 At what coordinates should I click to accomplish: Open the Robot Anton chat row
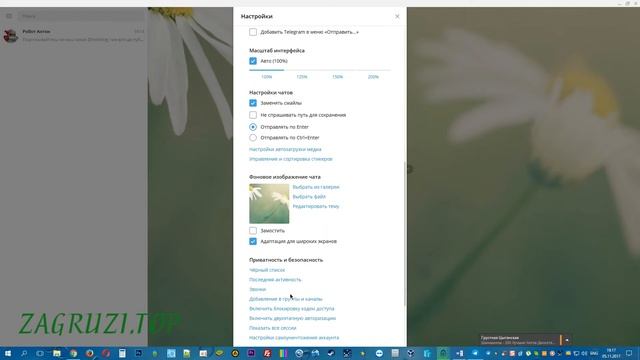73,36
